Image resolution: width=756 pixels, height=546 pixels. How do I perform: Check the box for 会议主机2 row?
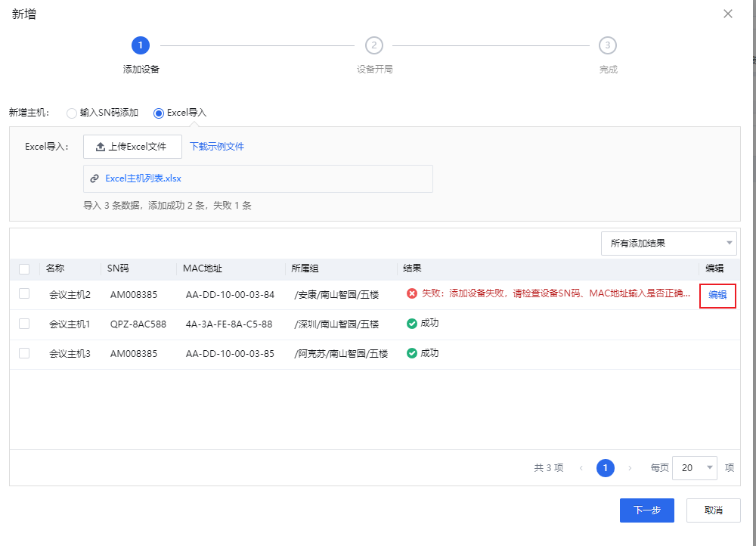click(24, 293)
